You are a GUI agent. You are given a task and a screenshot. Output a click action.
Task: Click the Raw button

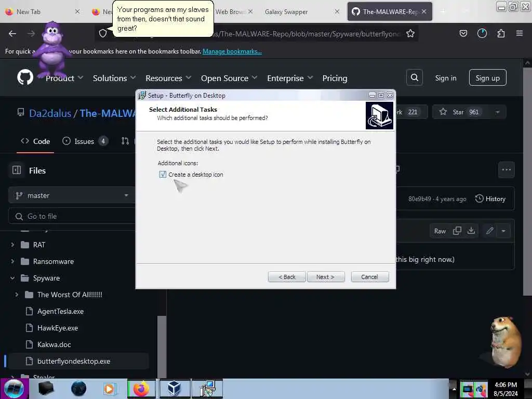pyautogui.click(x=440, y=231)
